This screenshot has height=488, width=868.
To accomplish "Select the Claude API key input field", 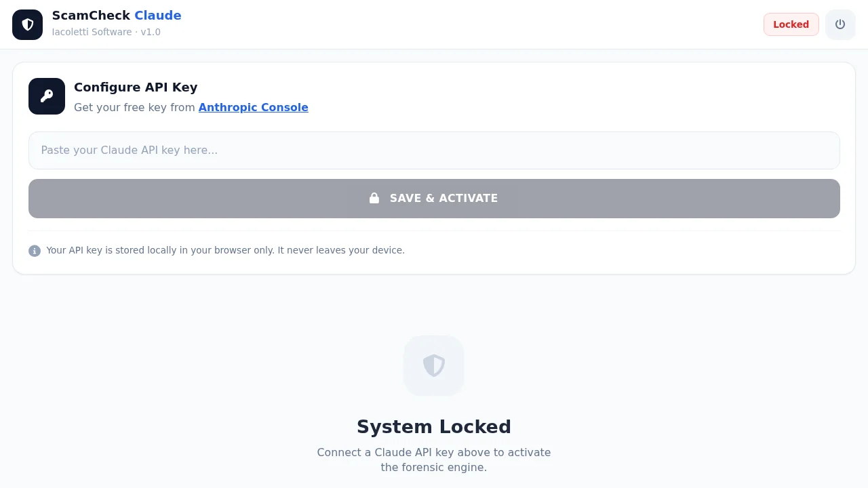I will [x=434, y=150].
